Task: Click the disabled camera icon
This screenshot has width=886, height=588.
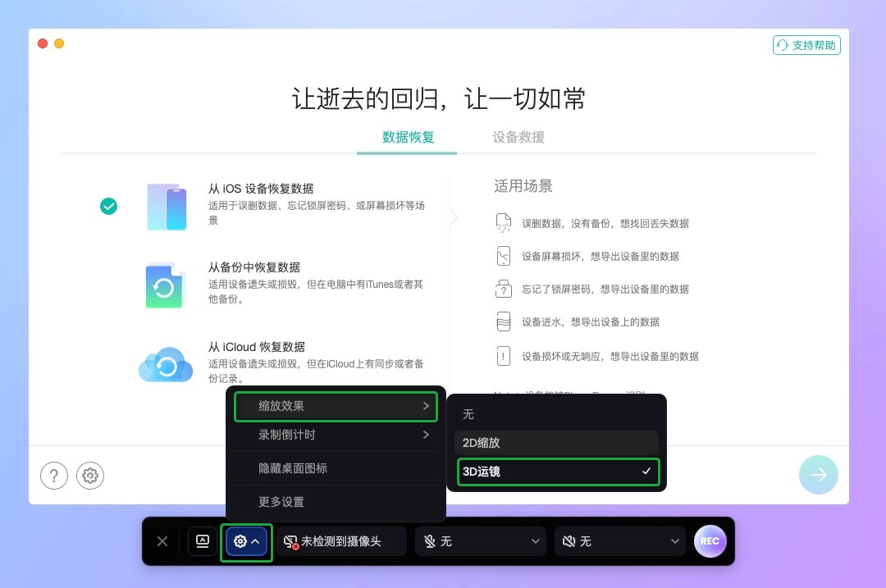Action: pos(290,542)
